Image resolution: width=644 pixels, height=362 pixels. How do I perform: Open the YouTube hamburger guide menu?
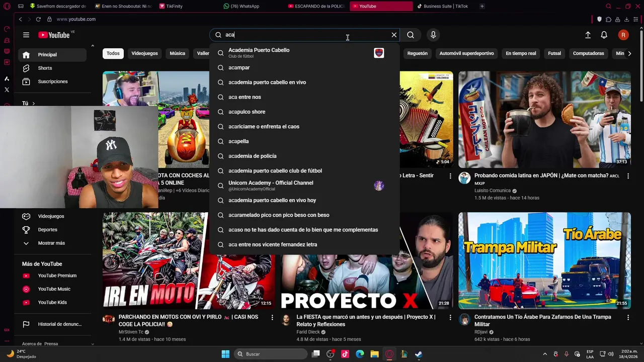pos(26,35)
